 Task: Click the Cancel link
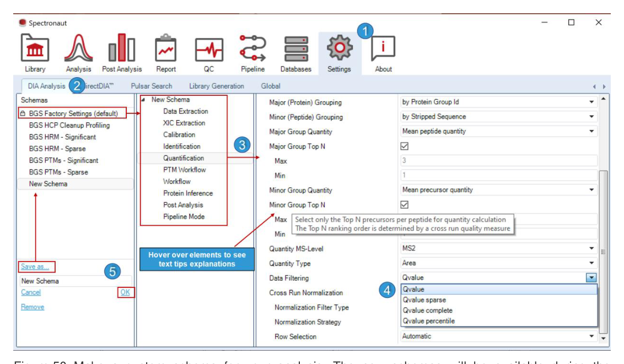click(31, 292)
